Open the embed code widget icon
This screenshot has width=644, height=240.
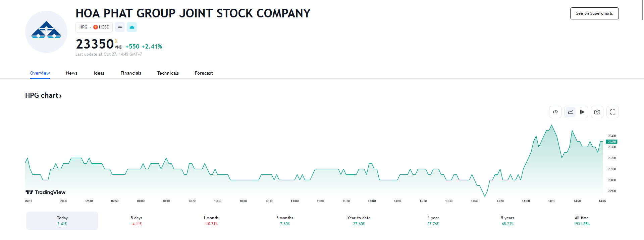[555, 112]
